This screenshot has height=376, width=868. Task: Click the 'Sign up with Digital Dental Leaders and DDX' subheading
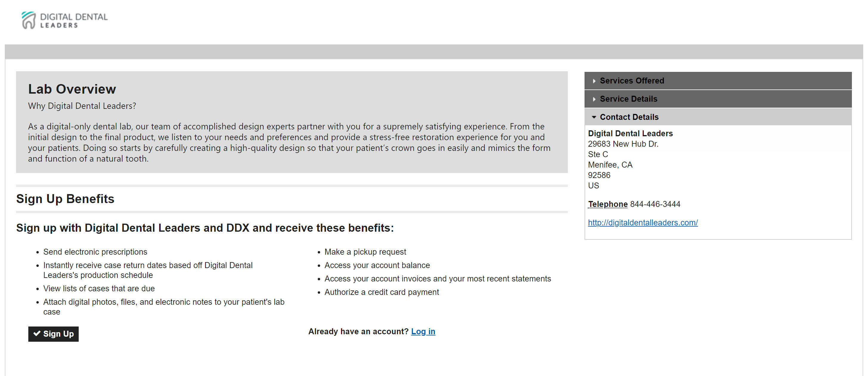pos(205,228)
